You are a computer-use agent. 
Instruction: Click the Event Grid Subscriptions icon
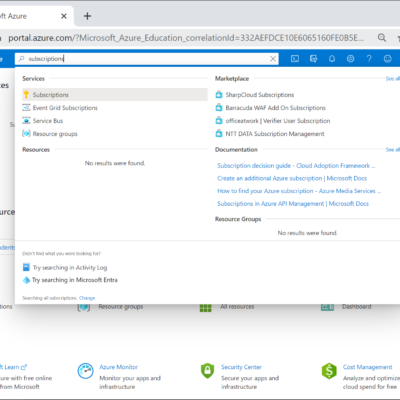tap(26, 108)
